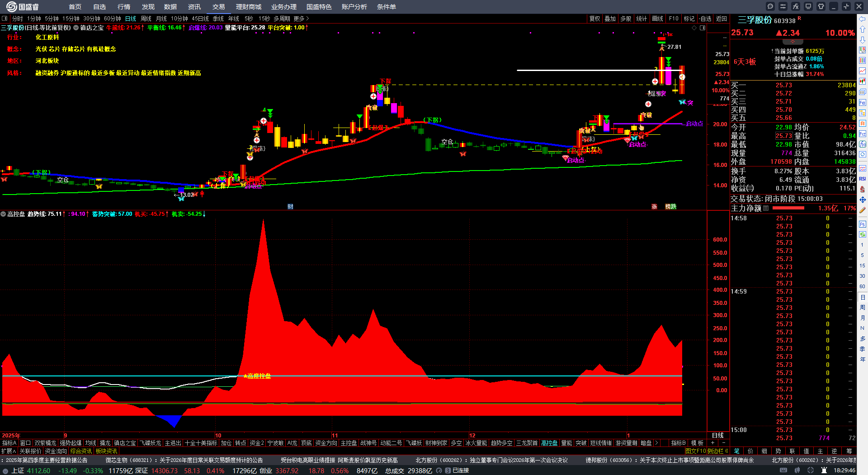Click the crosshair target icon in status bar
Image resolution: width=868 pixels, height=475 pixels.
click(x=811, y=470)
